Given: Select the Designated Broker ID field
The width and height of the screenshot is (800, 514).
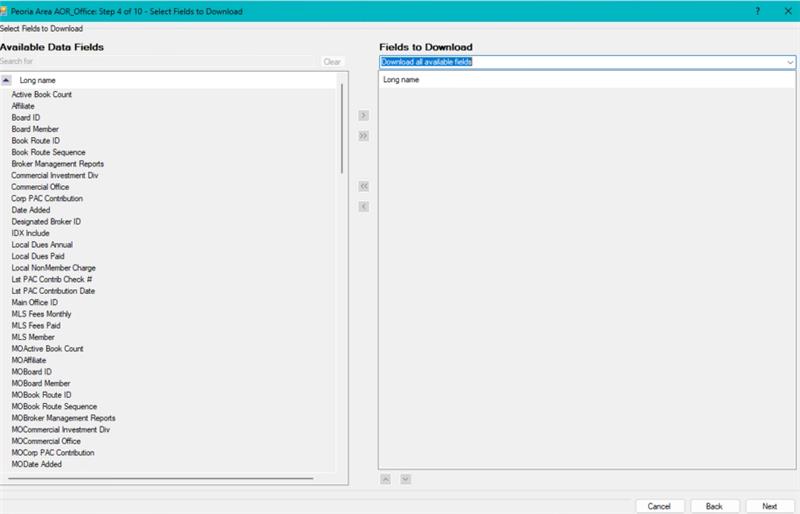Looking at the screenshot, I should [x=46, y=222].
